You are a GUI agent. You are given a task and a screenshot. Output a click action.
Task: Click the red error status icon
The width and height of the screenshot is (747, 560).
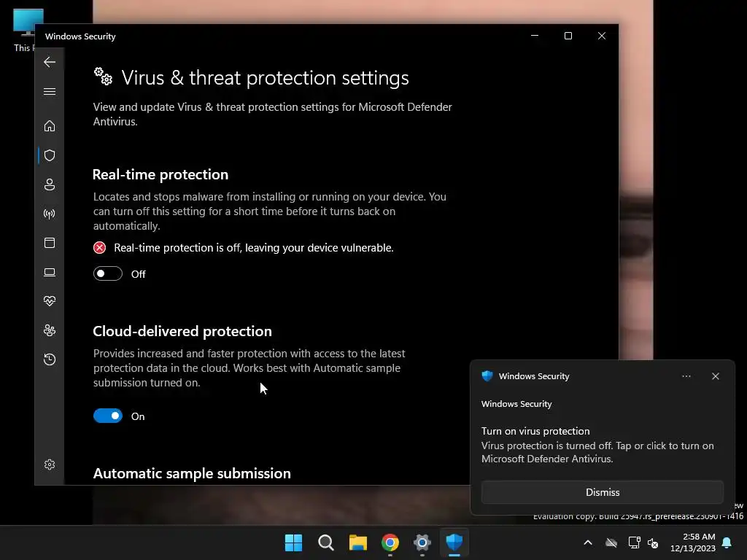click(x=99, y=248)
